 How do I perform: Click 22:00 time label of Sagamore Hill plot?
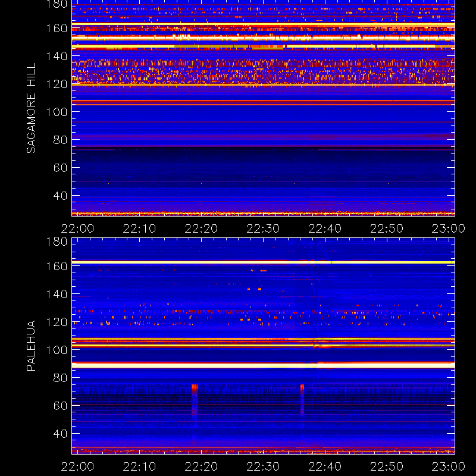pos(77,228)
